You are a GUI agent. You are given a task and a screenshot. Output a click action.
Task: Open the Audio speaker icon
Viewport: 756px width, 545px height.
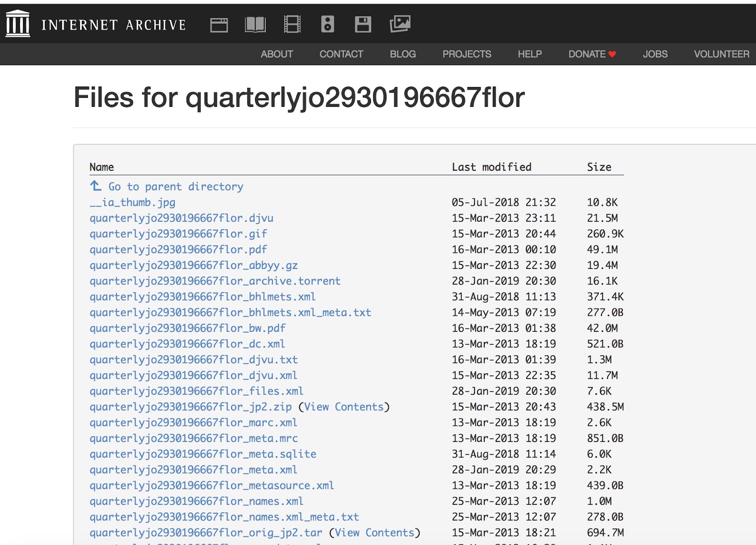(x=327, y=24)
